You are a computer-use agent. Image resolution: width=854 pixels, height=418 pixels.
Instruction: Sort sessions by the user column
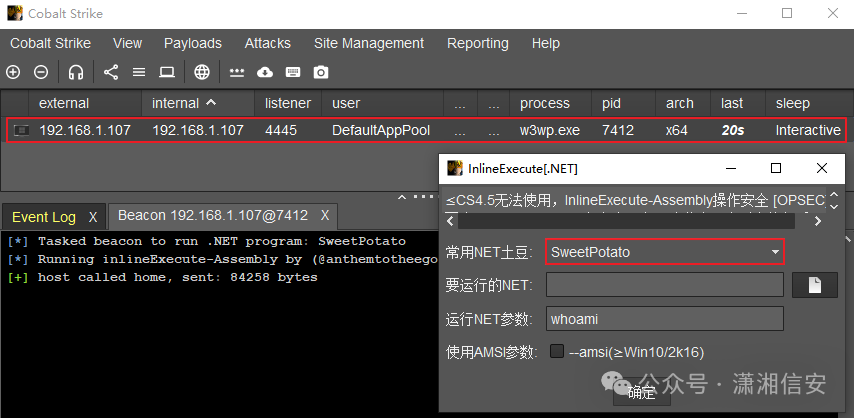382,103
